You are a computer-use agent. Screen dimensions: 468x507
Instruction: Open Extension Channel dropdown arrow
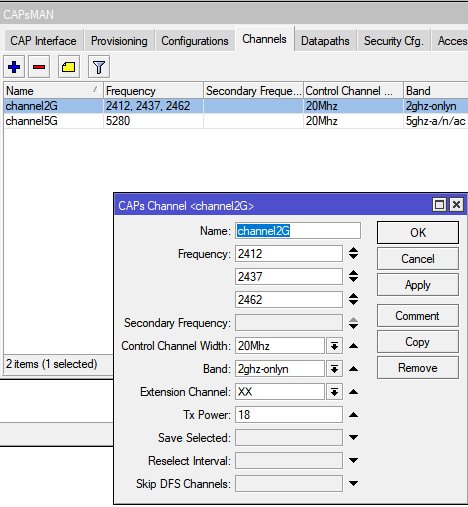(334, 392)
